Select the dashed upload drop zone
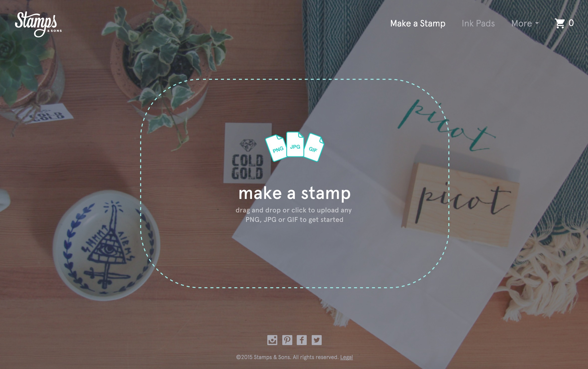 tap(294, 182)
